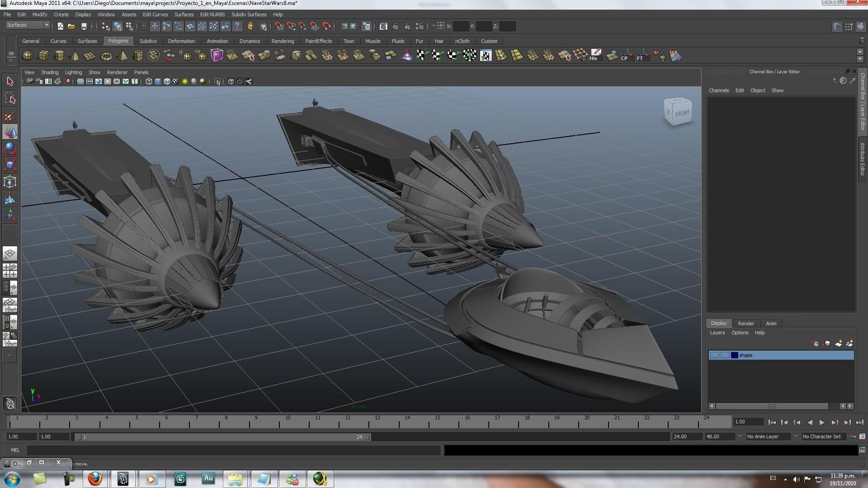Click the time range slider bar

pos(222,437)
